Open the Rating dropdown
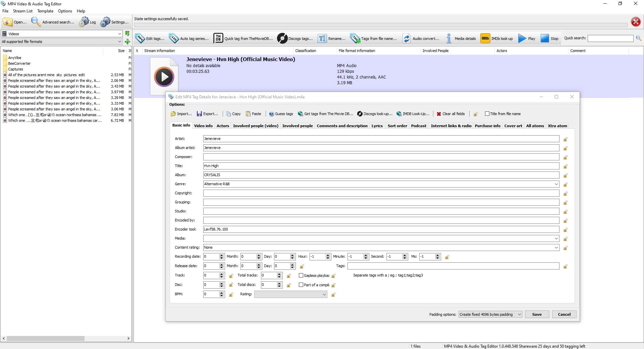The width and height of the screenshot is (644, 349). [x=290, y=294]
